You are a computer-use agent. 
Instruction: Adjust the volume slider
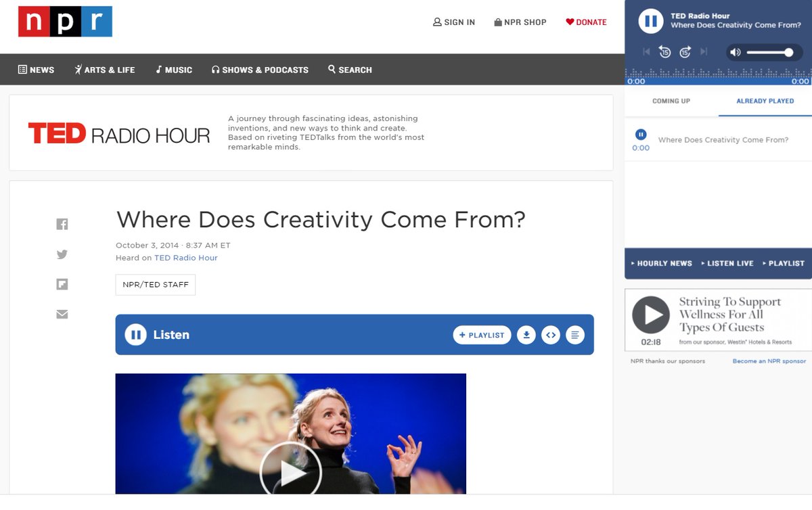click(769, 52)
